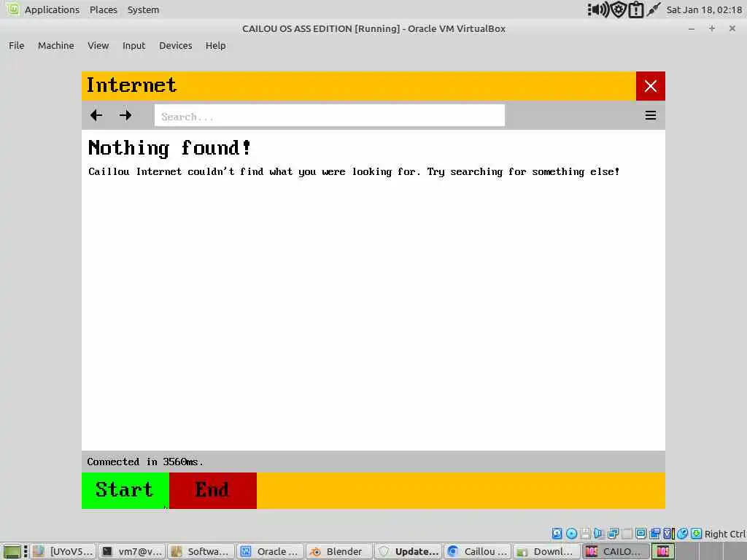Click the Right Ctrl host key label

tap(724, 534)
